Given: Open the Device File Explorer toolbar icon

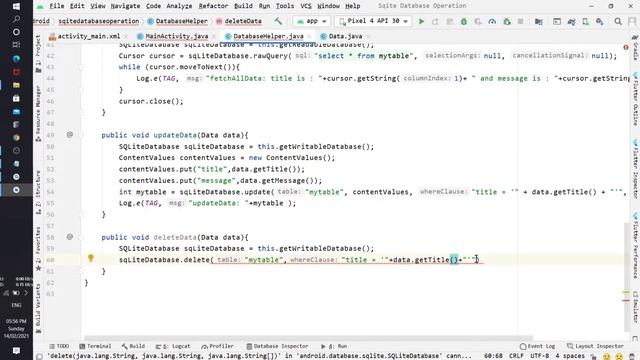Looking at the screenshot, I should pos(557,21).
